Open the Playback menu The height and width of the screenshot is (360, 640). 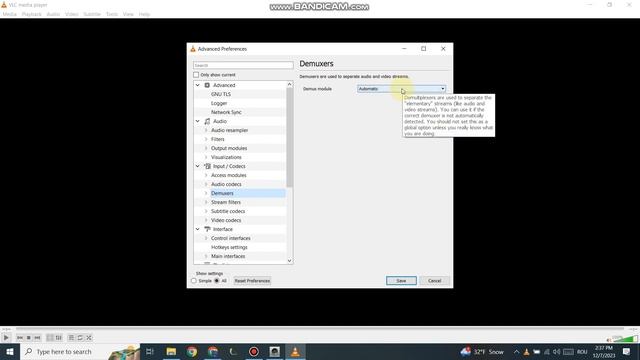(x=31, y=14)
